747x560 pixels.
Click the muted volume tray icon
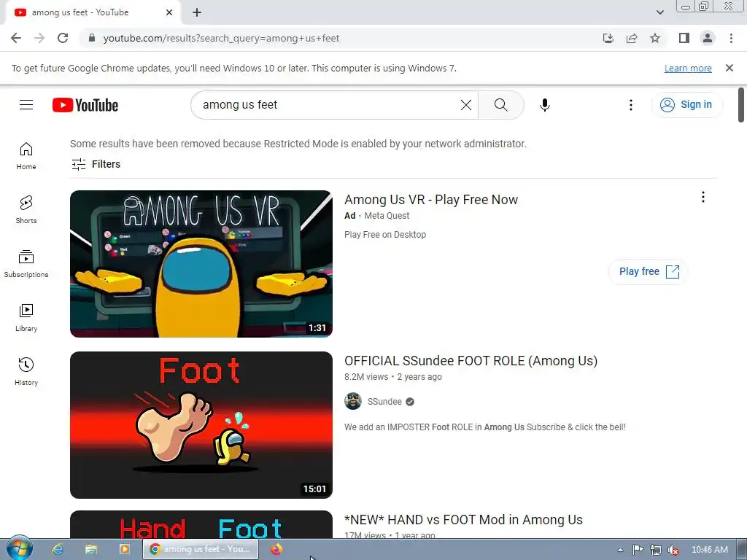(x=673, y=550)
